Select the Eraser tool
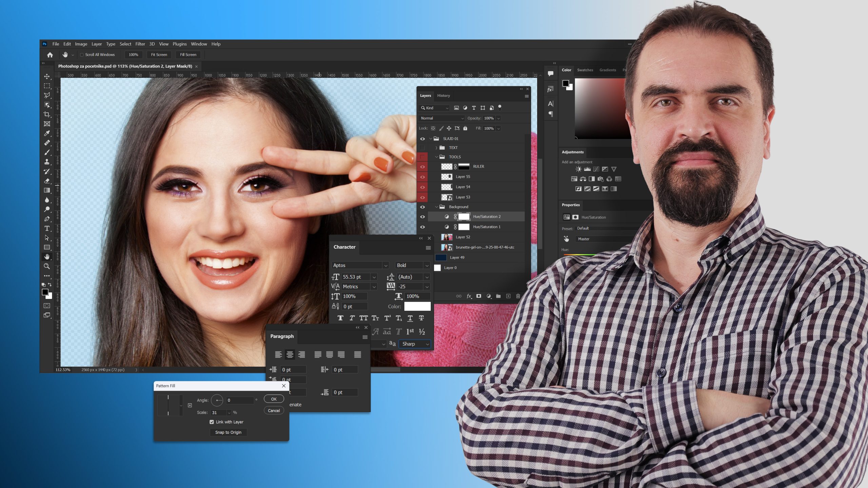Image resolution: width=868 pixels, height=488 pixels. coord(47,181)
